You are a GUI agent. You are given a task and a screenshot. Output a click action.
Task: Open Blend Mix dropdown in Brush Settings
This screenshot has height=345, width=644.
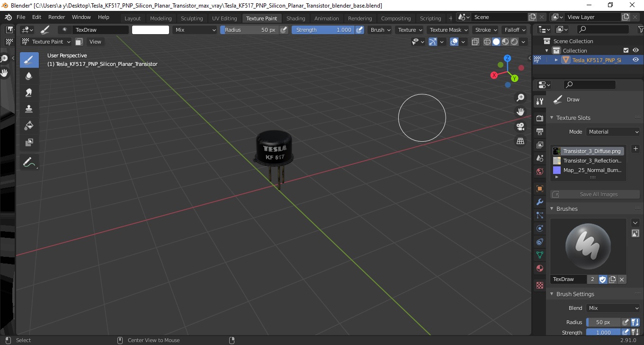[613, 308]
